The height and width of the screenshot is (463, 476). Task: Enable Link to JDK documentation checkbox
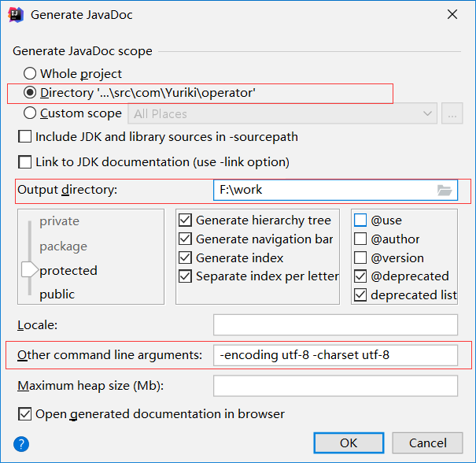(24, 162)
